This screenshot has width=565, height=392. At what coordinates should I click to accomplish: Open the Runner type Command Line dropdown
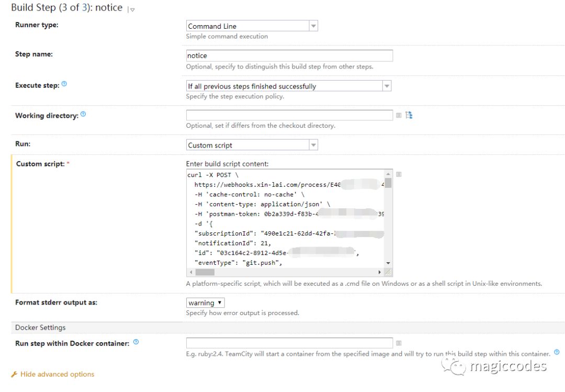pyautogui.click(x=252, y=26)
